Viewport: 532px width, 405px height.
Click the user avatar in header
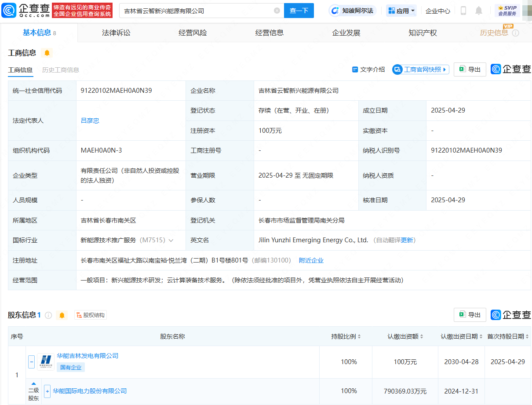tap(527, 10)
